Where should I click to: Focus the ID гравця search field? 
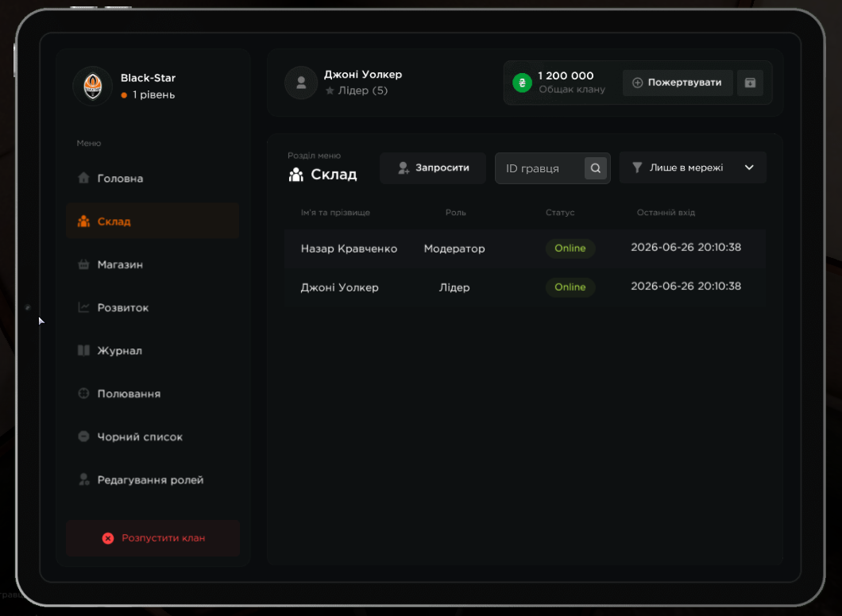tap(539, 168)
